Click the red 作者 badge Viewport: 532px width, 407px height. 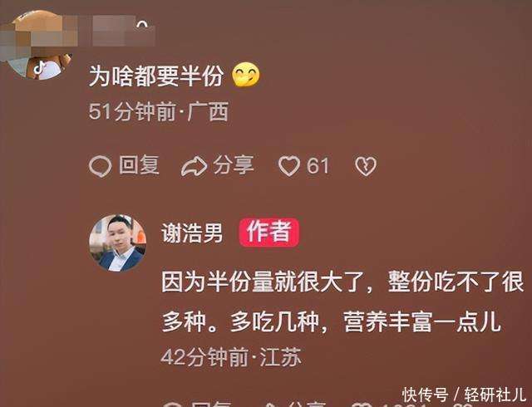pos(269,233)
